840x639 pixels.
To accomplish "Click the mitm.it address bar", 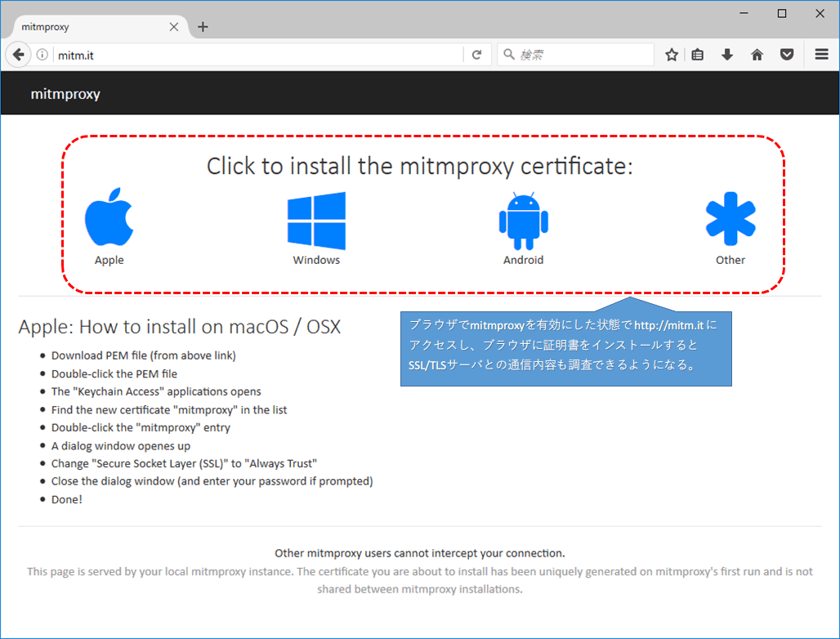I will coord(260,55).
